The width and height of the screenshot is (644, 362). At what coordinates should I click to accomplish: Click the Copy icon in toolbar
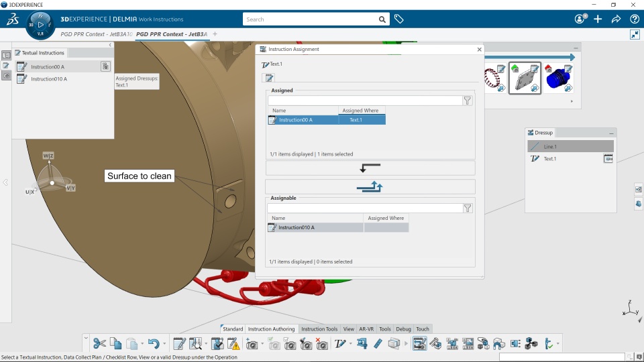pos(116,343)
